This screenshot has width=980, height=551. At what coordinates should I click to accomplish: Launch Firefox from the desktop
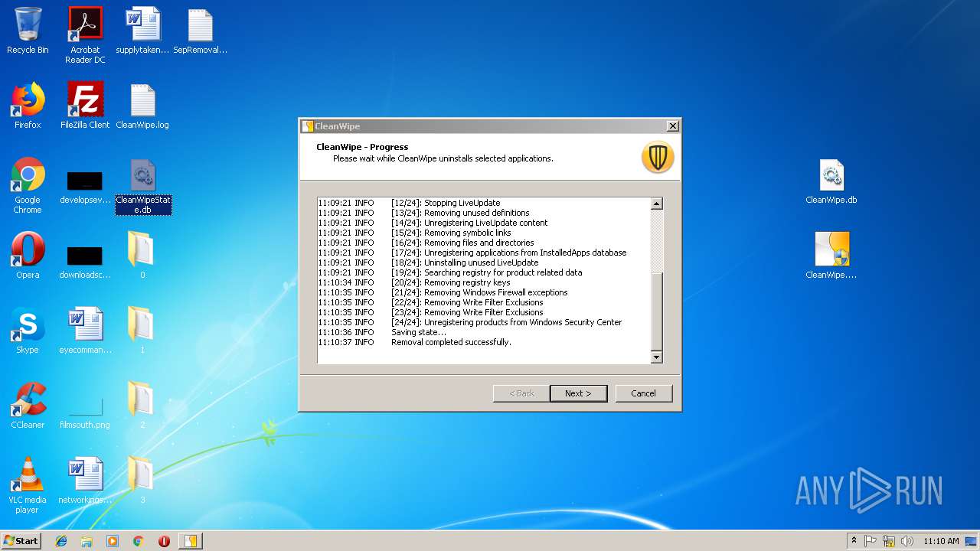[28, 106]
